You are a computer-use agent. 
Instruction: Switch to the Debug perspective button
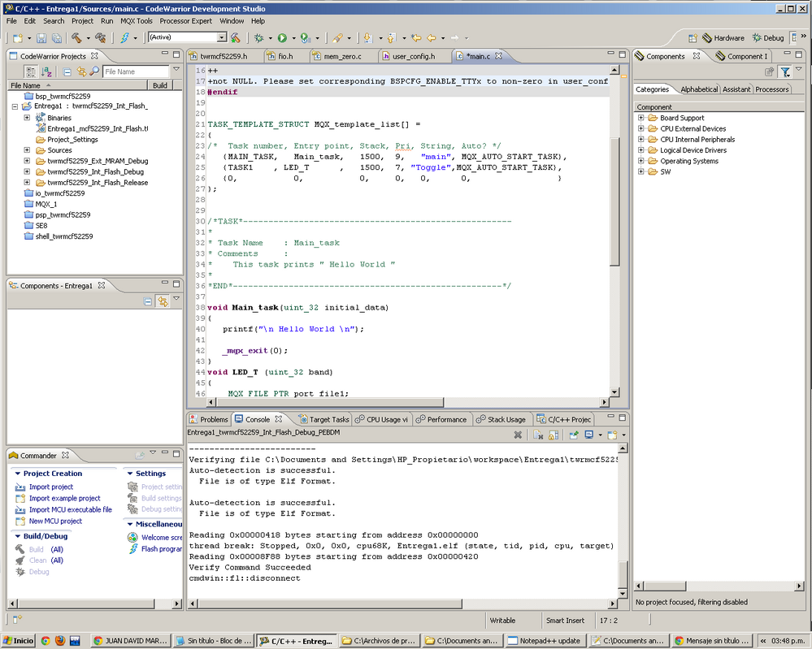coord(768,38)
